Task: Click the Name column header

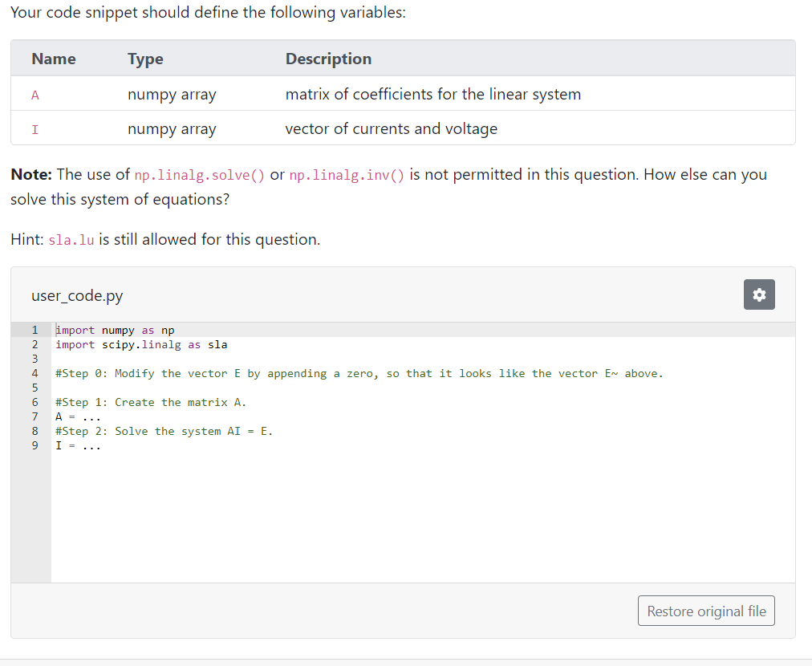Action: coord(53,59)
